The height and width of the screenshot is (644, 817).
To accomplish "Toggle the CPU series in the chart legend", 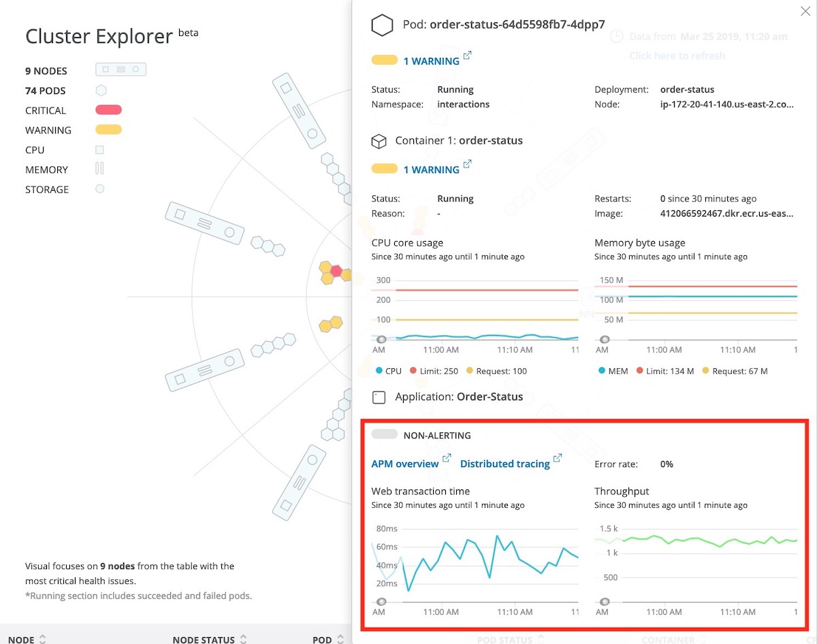I will [389, 371].
